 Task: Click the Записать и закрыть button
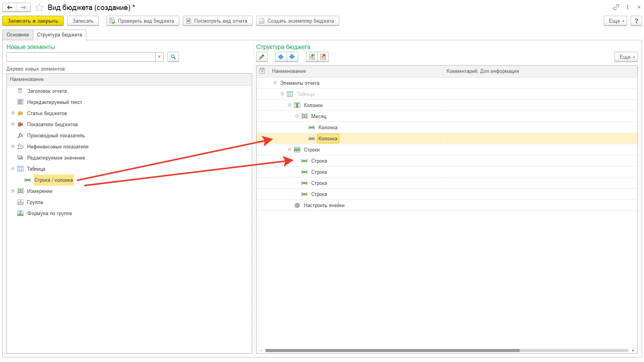[x=33, y=21]
